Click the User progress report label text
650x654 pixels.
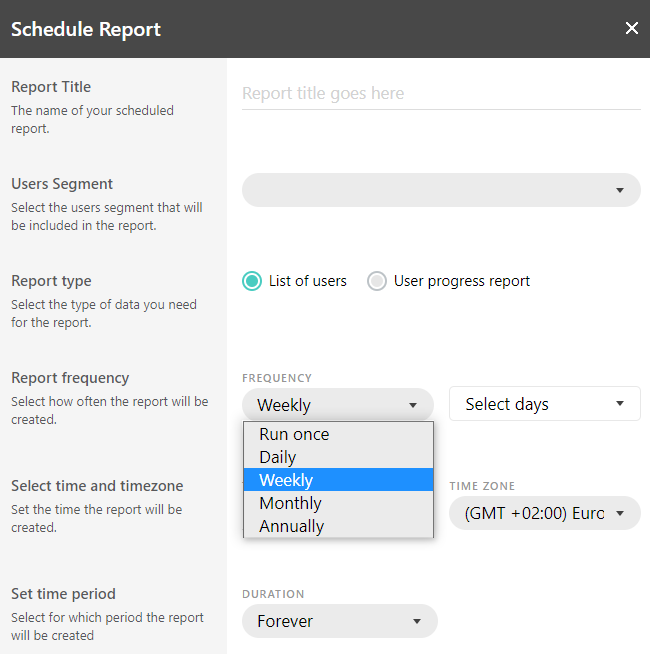462,281
